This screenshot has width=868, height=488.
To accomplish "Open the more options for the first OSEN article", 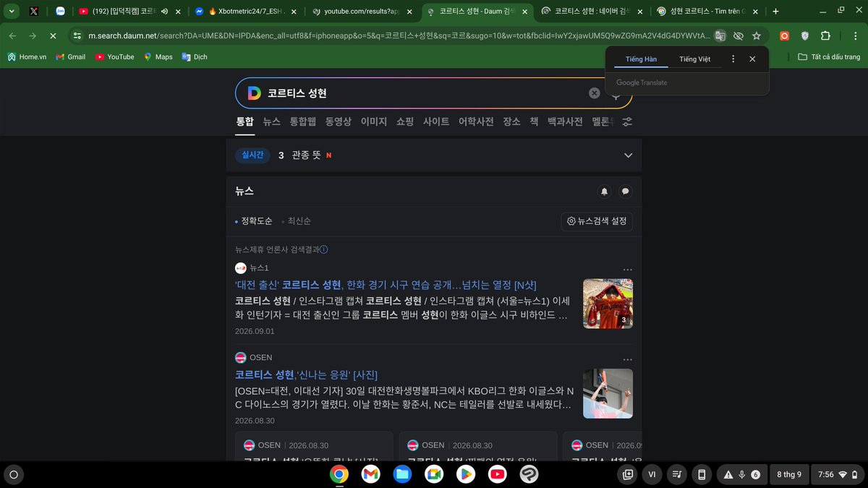I will point(627,359).
